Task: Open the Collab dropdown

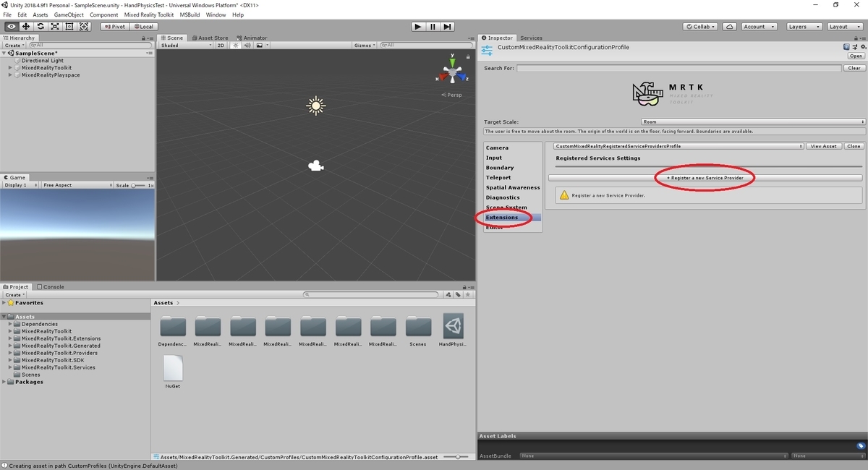Action: coord(701,27)
